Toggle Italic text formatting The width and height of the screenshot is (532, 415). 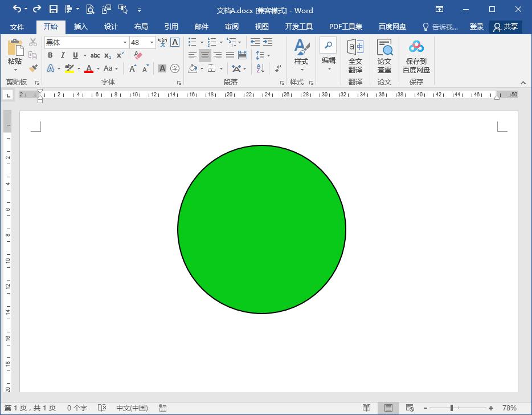(63, 55)
